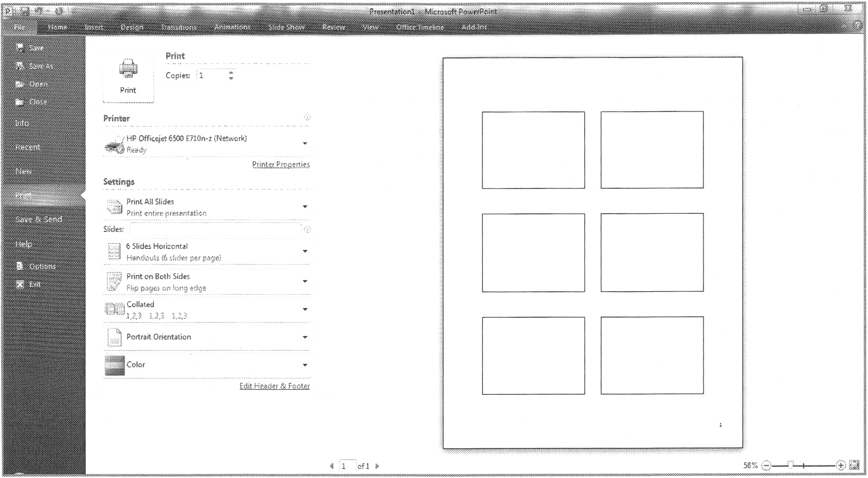The height and width of the screenshot is (478, 868).
Task: Click the current page number box
Action: [x=348, y=466]
